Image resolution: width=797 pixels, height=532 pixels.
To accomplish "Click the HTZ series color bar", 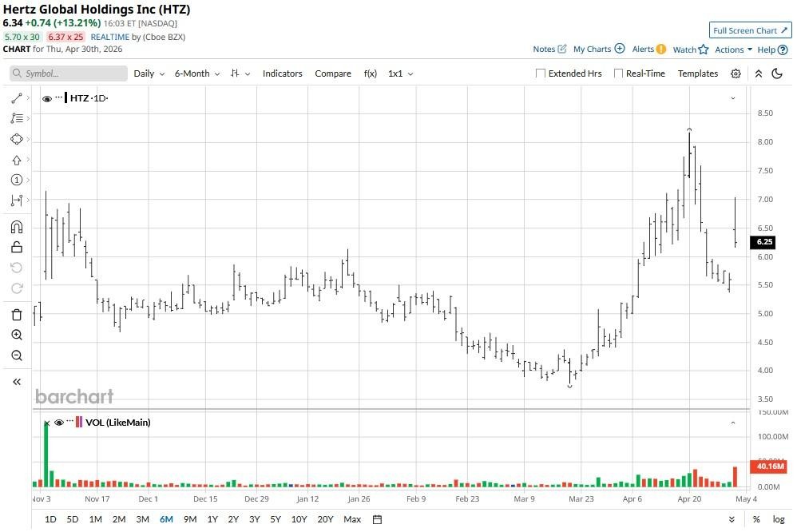I will coord(65,97).
